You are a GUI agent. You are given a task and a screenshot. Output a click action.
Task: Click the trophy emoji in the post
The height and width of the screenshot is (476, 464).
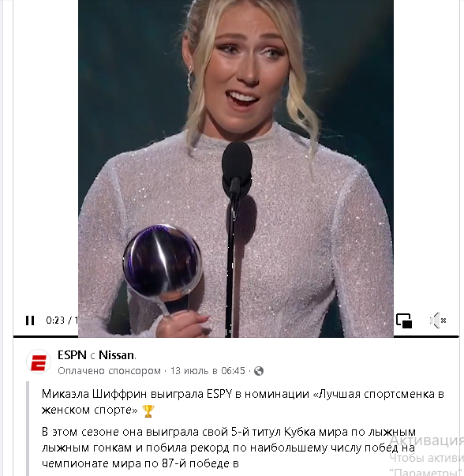(148, 410)
